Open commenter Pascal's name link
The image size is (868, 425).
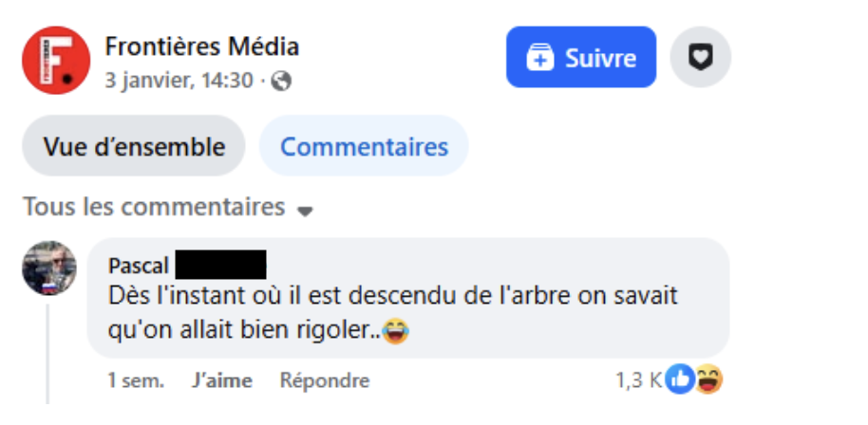(x=139, y=265)
